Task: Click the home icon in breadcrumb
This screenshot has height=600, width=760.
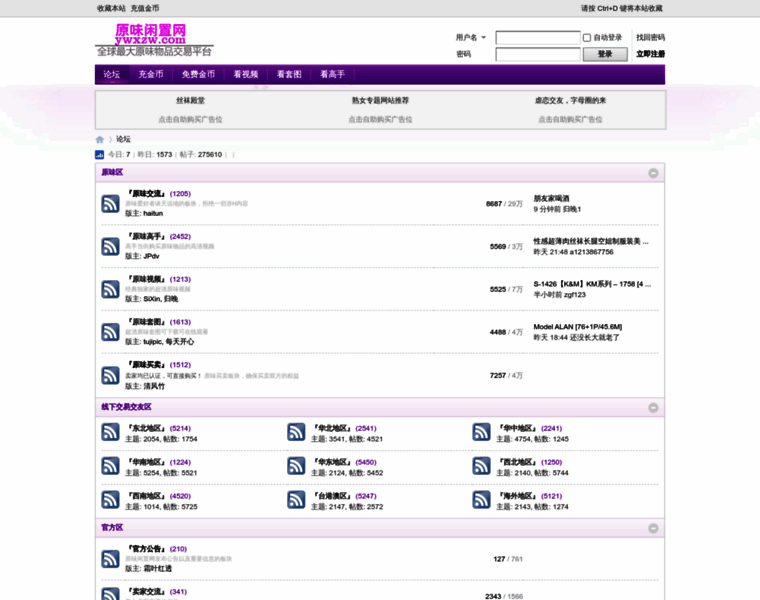Action: (x=99, y=140)
